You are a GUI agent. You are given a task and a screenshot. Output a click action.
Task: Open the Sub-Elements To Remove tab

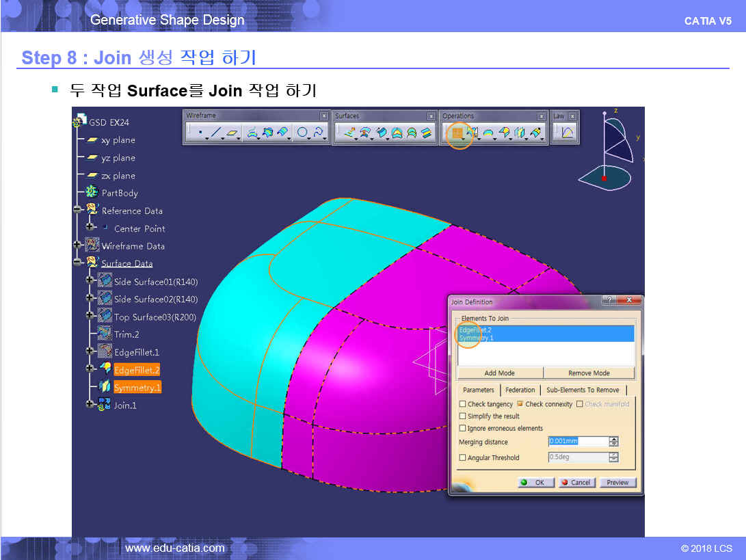(x=583, y=390)
